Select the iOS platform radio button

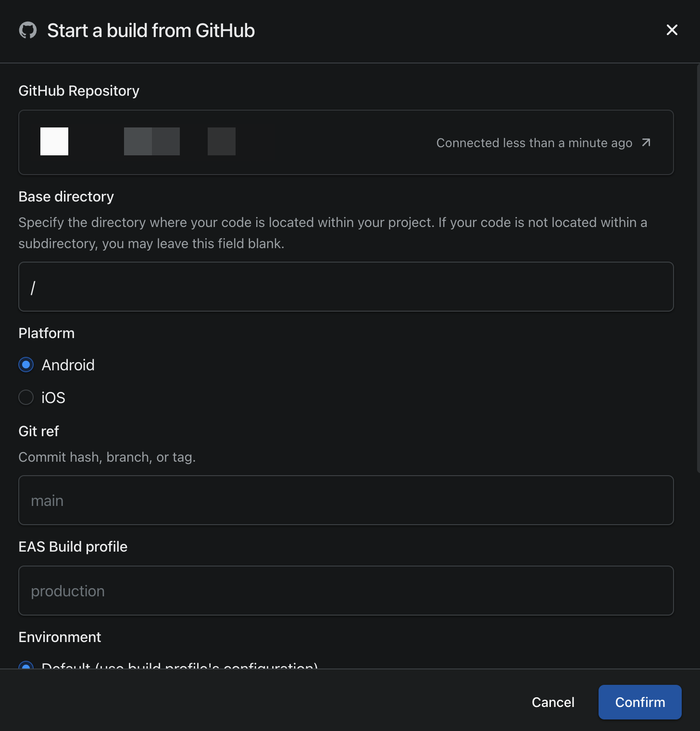coord(26,397)
